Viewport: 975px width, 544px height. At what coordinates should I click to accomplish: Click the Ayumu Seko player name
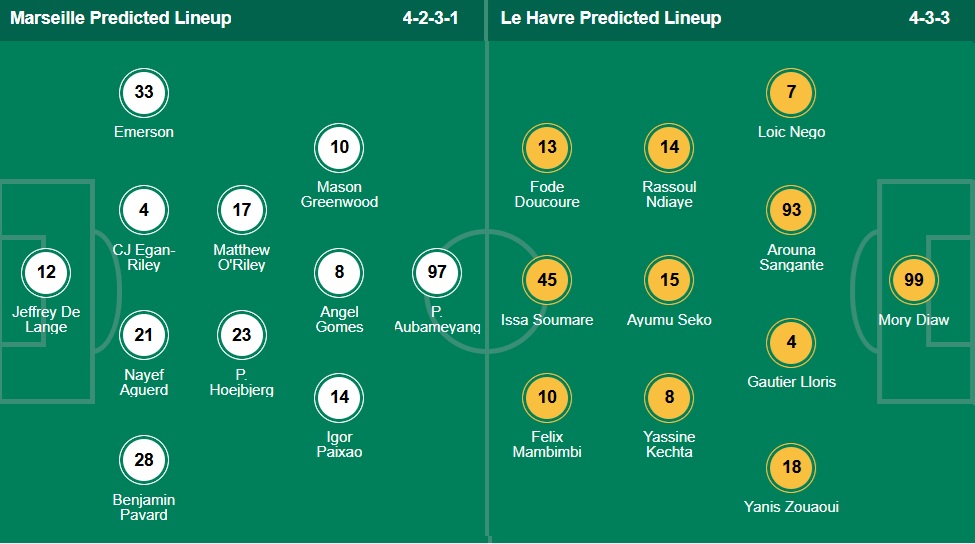point(669,320)
